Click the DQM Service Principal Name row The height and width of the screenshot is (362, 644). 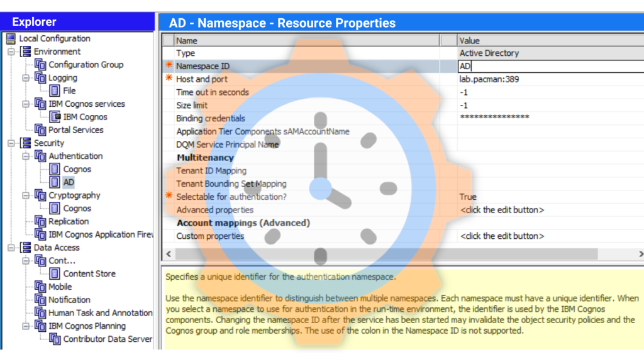click(403, 145)
